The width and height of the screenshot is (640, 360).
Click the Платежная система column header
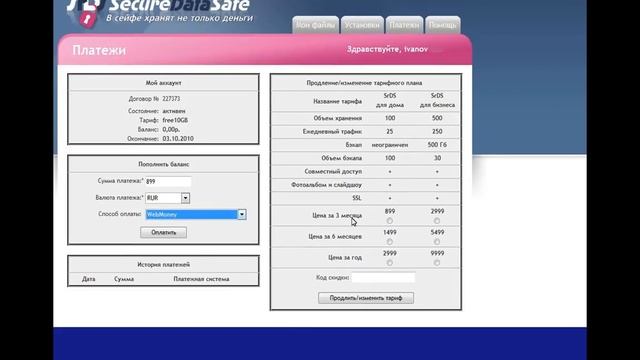coord(201,279)
